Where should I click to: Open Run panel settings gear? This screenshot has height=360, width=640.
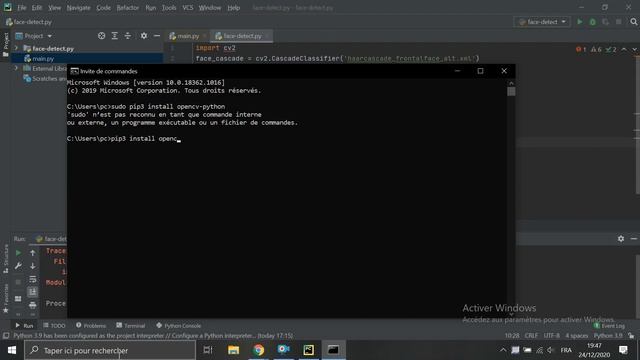tap(621, 239)
